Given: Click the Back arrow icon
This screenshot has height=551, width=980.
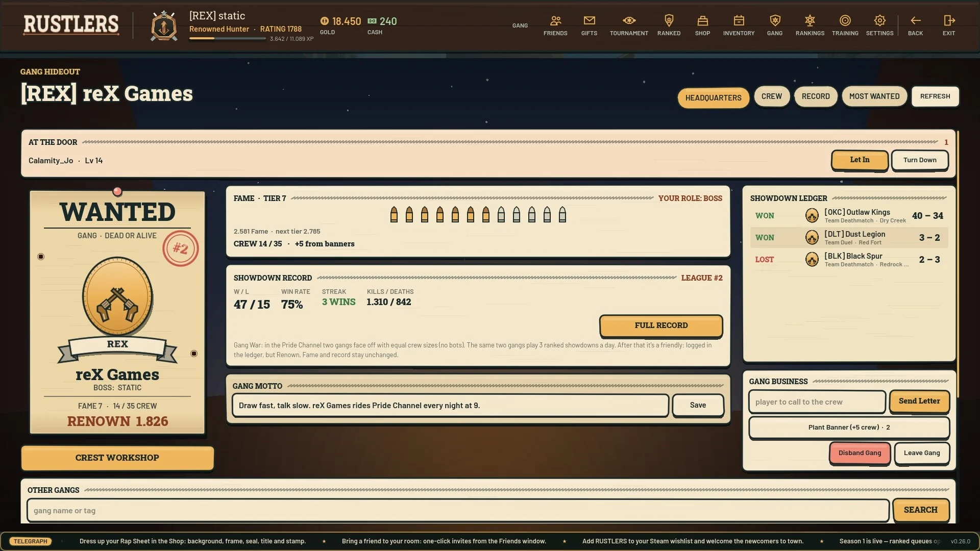Looking at the screenshot, I should (915, 21).
